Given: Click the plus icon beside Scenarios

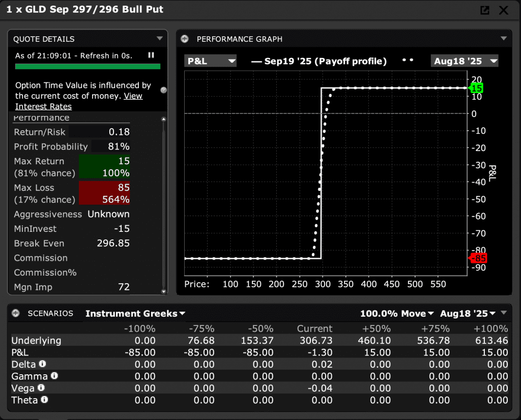Looking at the screenshot, I should 16,313.
